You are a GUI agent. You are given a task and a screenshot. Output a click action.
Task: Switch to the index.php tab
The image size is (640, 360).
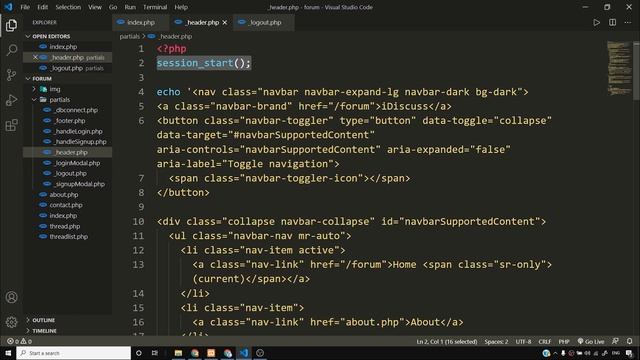[140, 22]
